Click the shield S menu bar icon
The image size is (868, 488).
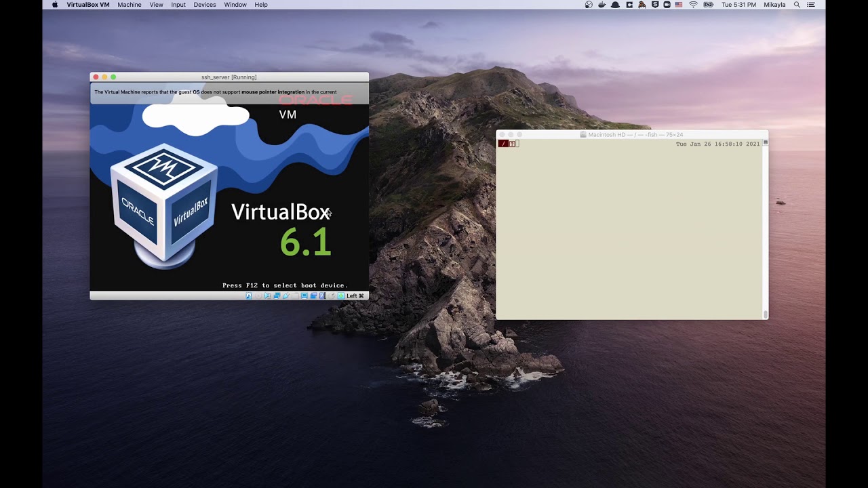(x=655, y=5)
